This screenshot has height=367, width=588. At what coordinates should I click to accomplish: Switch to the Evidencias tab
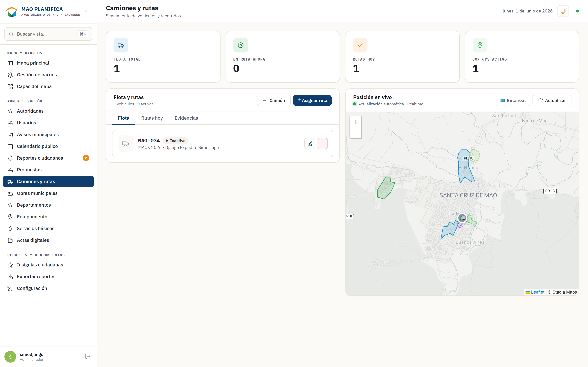pos(186,118)
